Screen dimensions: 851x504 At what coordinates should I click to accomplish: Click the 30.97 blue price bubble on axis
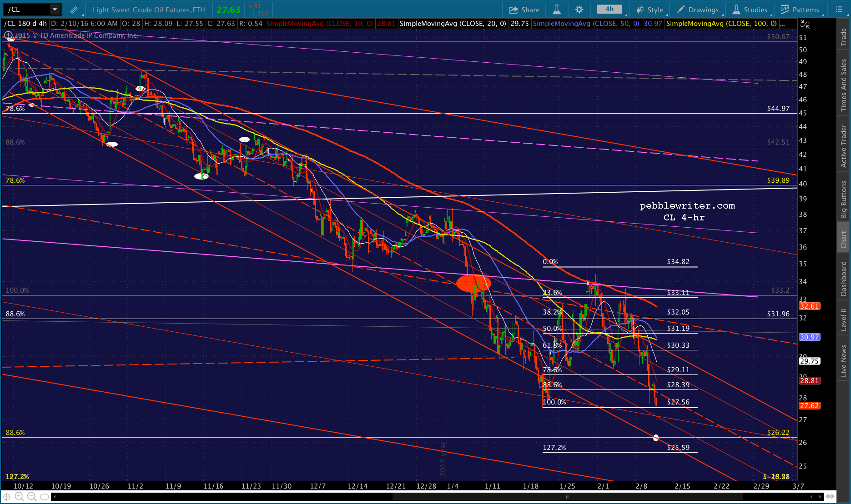coord(810,337)
